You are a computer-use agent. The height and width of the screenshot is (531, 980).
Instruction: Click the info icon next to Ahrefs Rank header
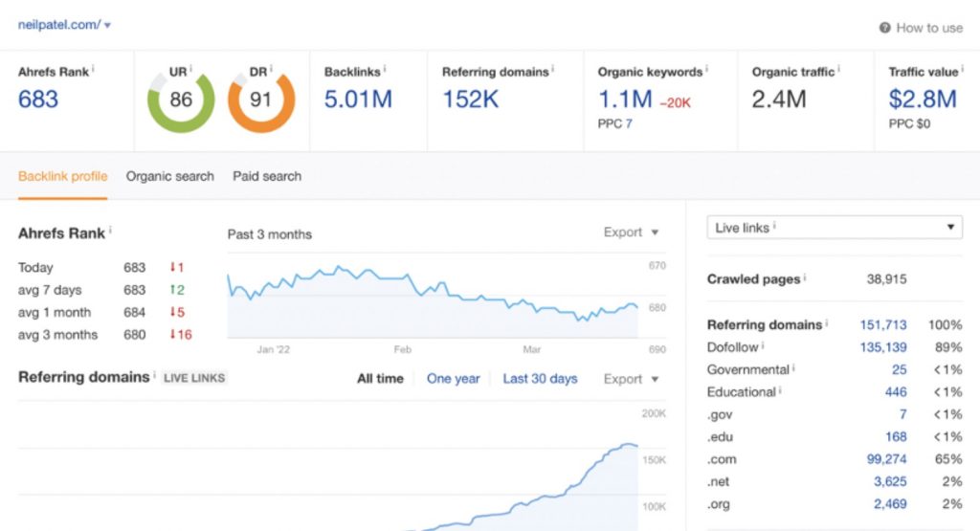point(93,68)
